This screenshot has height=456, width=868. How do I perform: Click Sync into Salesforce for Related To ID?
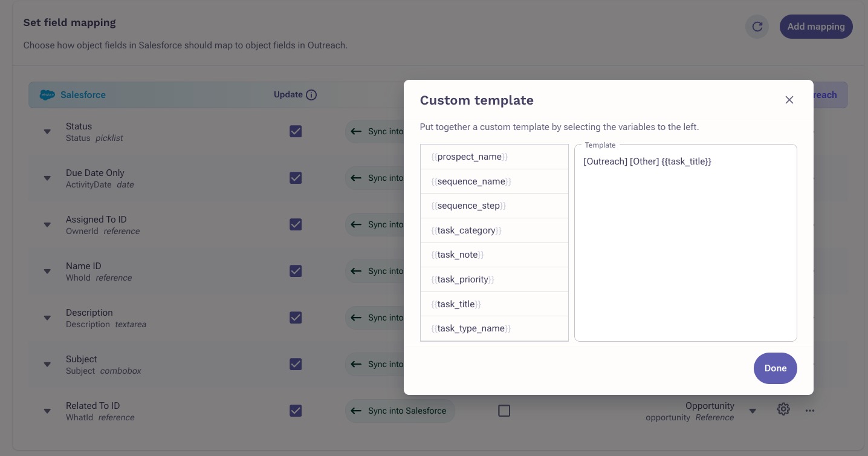tap(400, 411)
